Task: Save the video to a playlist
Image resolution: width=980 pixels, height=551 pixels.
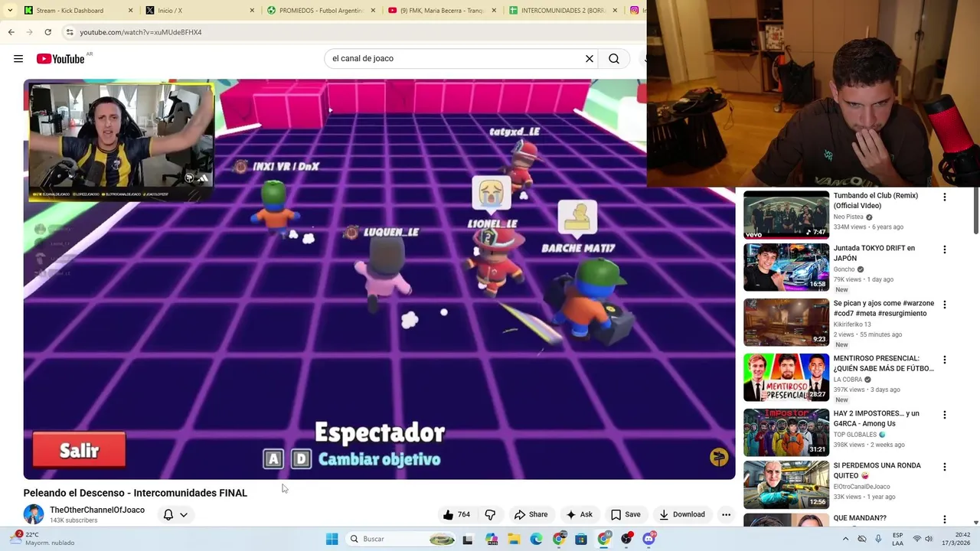Action: point(626,514)
